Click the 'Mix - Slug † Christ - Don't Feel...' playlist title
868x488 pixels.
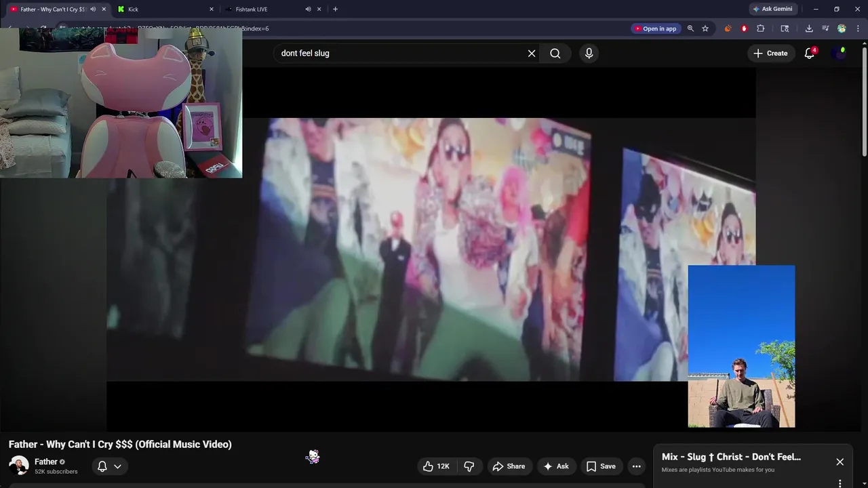(731, 457)
